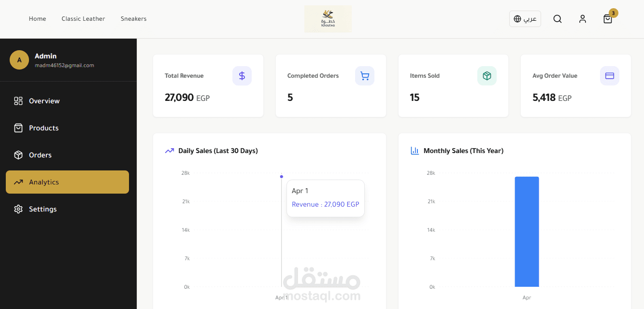The width and height of the screenshot is (644, 309).
Task: Click the Settings gear icon in sidebar
Action: [18, 209]
